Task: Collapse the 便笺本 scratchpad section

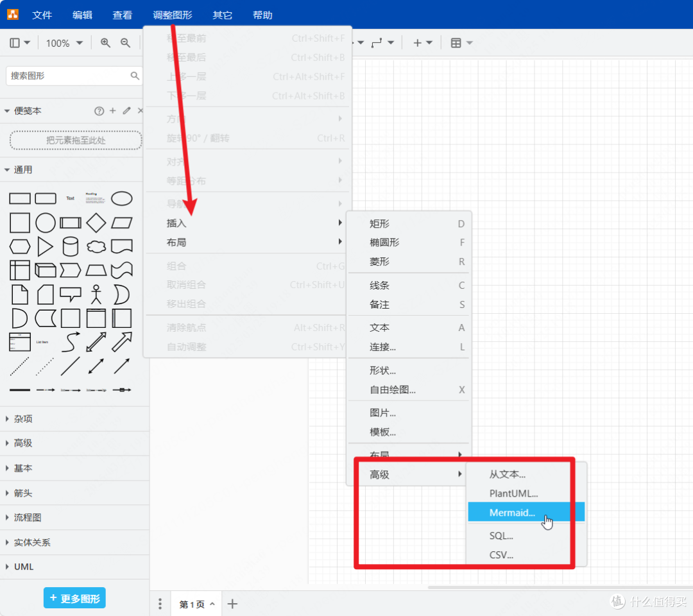Action: 7,111
